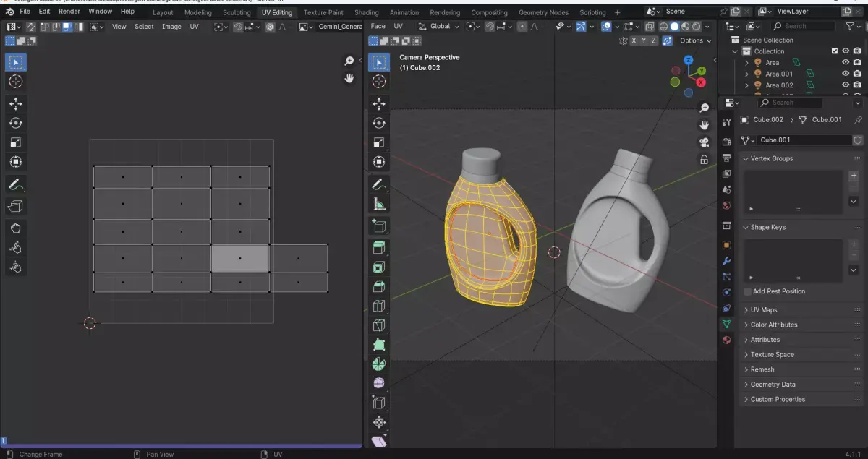Viewport: 868px width, 459px height.
Task: Select the Grab tool in UV editor
Action: click(x=16, y=228)
